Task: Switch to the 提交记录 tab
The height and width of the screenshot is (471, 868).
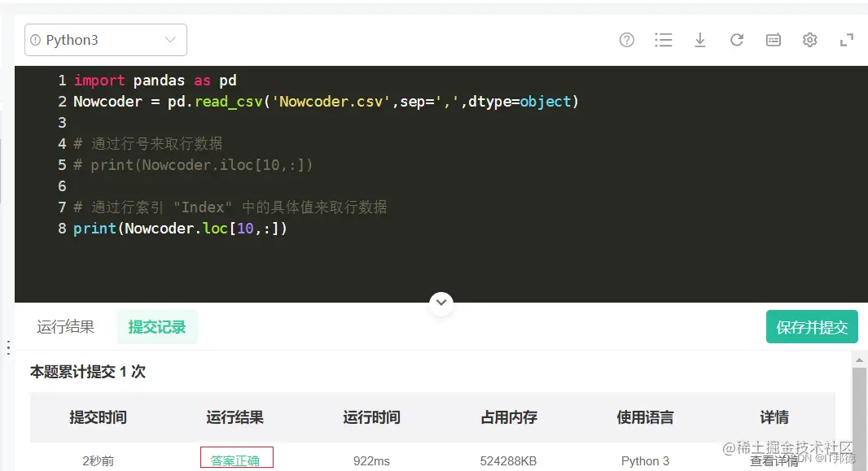Action: [157, 327]
